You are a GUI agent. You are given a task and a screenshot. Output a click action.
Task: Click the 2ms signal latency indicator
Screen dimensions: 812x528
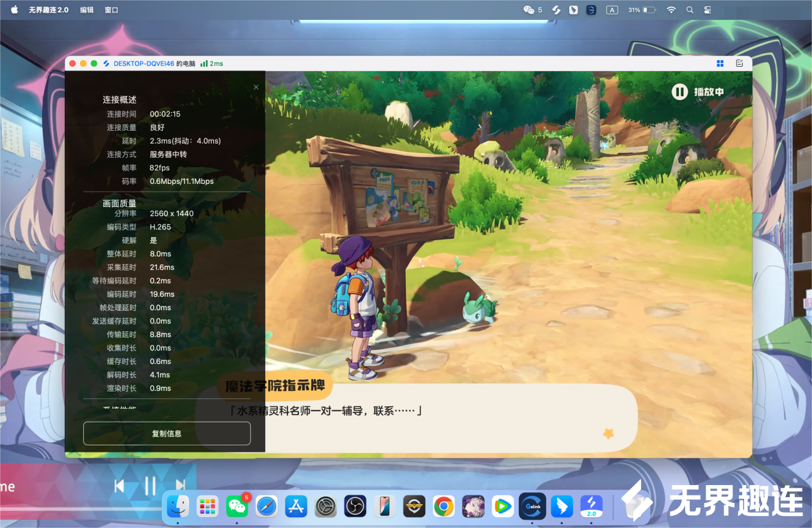click(x=211, y=63)
